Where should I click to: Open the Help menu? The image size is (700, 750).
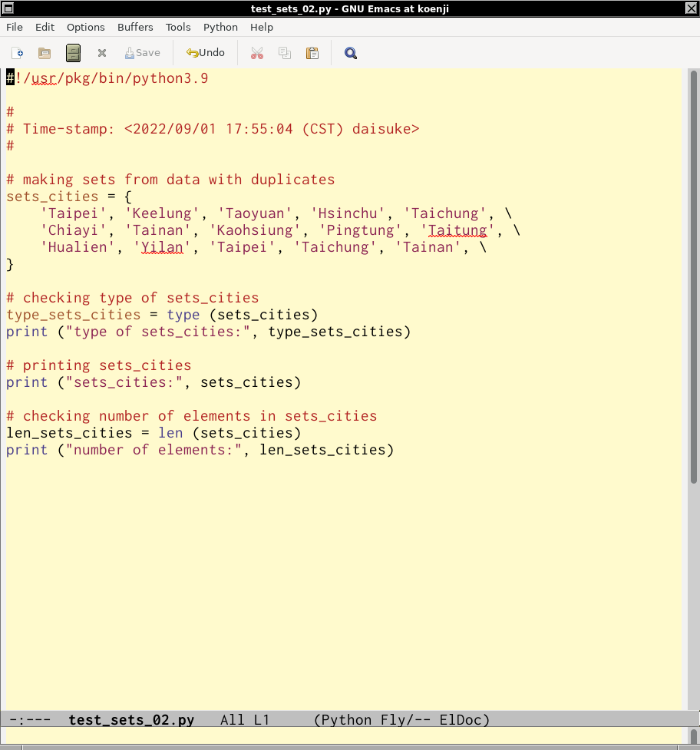[262, 27]
